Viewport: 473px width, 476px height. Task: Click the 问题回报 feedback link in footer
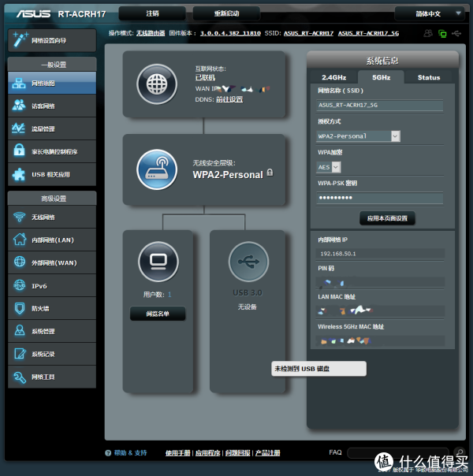tap(238, 453)
